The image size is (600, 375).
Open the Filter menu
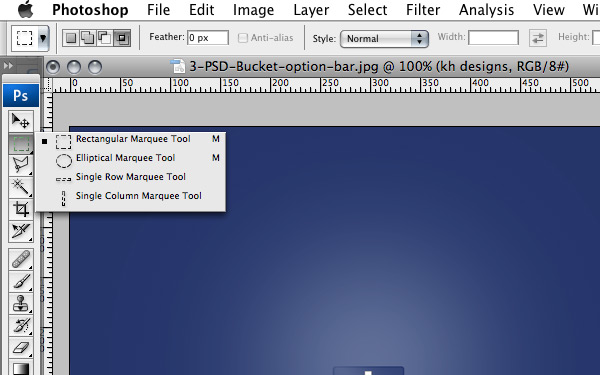(423, 10)
